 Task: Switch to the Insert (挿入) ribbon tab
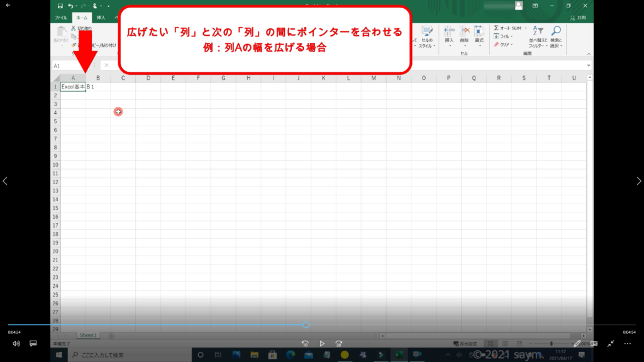coord(101,18)
